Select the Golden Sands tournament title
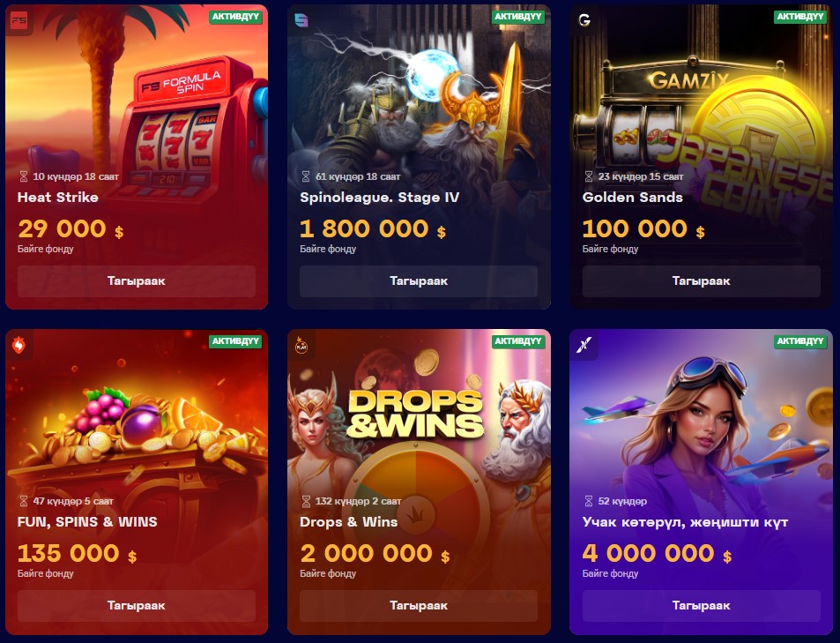This screenshot has width=840, height=643. coord(633,198)
